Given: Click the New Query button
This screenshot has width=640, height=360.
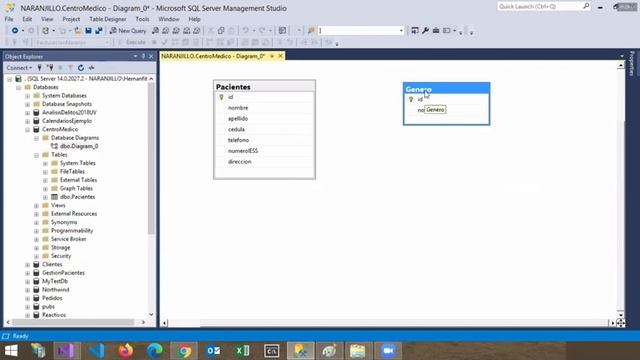Looking at the screenshot, I should coord(128,31).
